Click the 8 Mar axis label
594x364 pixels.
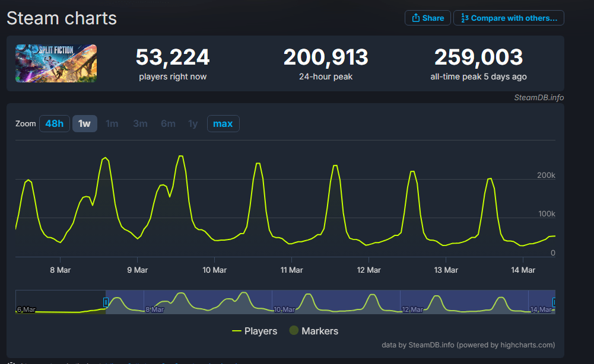(x=61, y=270)
